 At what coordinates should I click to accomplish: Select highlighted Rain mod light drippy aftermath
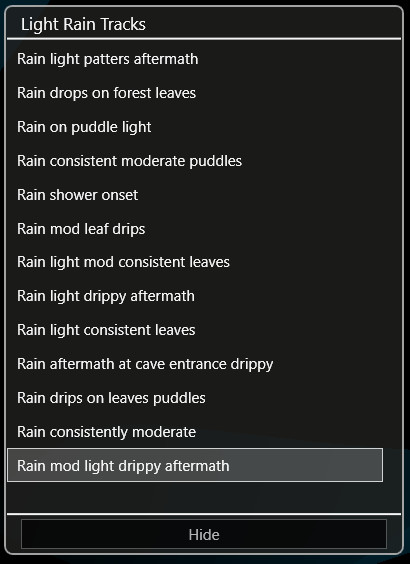coord(195,465)
